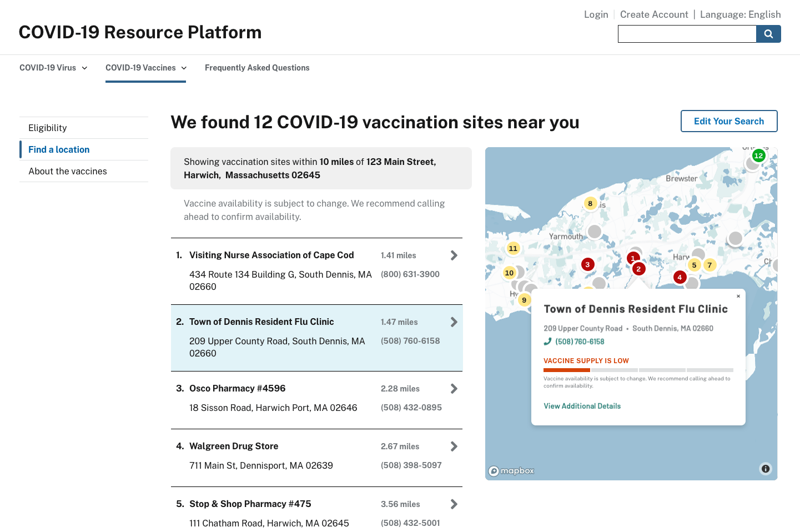Close the Town of Dennis map popup
Viewport: 800px width, 532px height.
pos(738,296)
